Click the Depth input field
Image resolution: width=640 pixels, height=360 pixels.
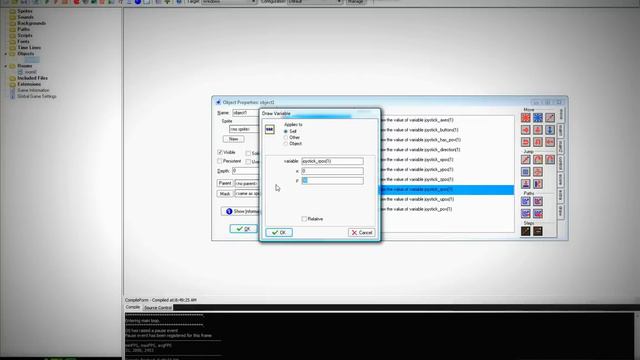pos(245,171)
